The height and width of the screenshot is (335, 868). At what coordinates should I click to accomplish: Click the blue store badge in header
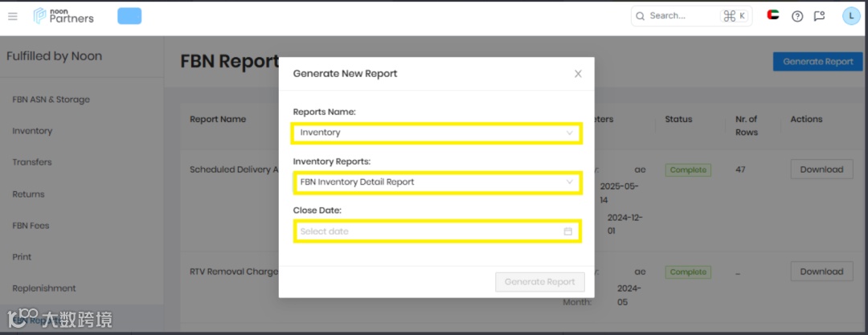click(129, 16)
